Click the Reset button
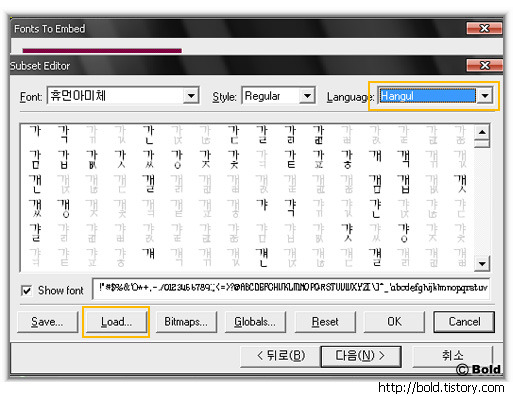The height and width of the screenshot is (396, 513). coord(325,322)
